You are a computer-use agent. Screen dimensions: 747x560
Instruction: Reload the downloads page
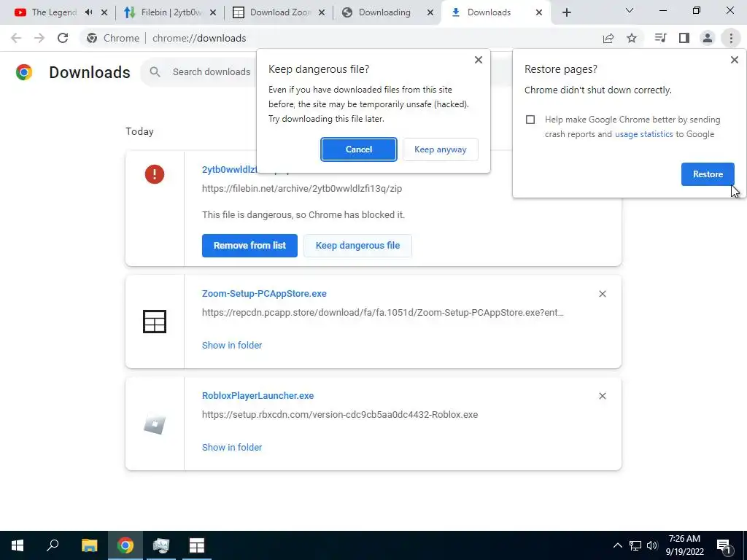[x=63, y=38]
